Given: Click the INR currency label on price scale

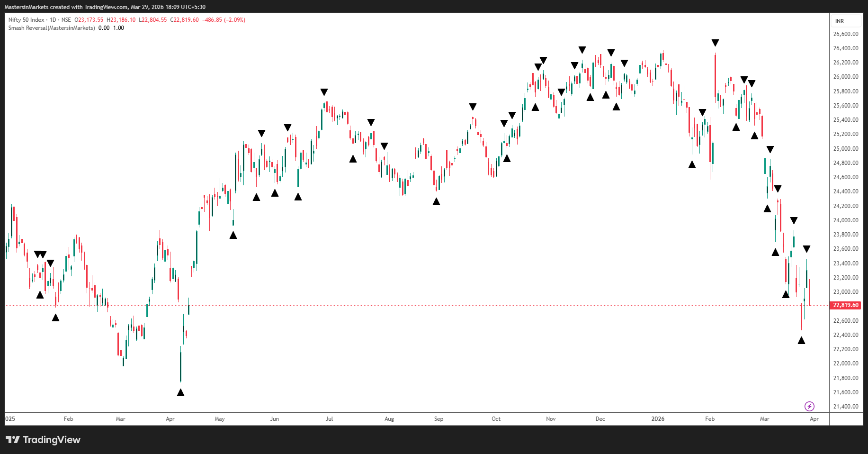Looking at the screenshot, I should (839, 21).
